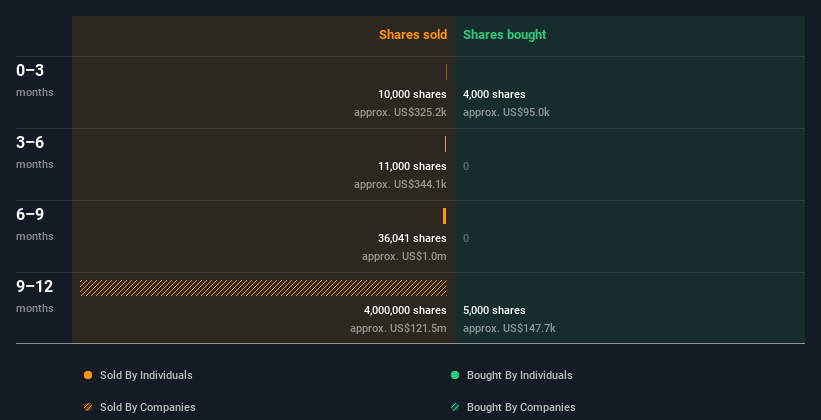Click the 6–9 months orange sold bar
Viewport: 821px width, 420px height.
[x=445, y=216]
